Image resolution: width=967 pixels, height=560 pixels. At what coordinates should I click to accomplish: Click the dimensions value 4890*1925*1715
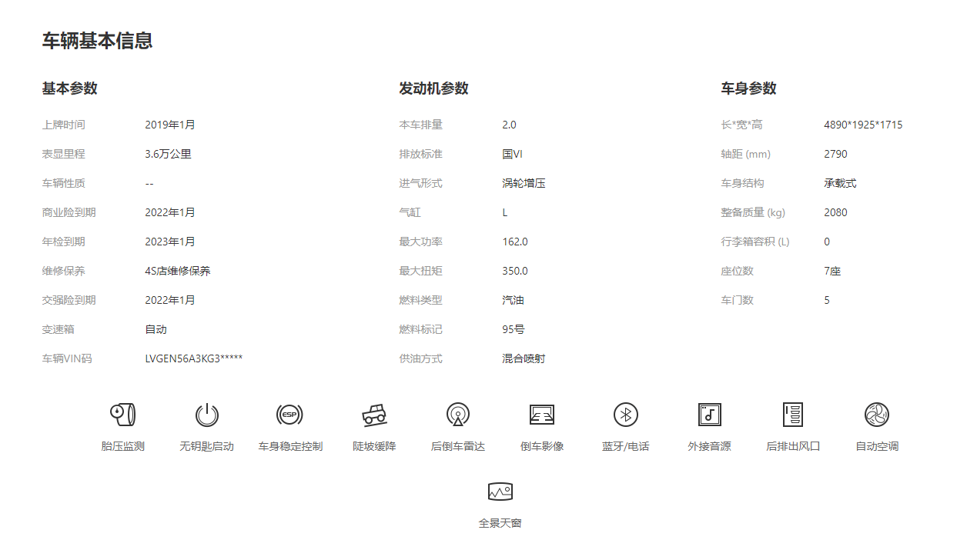863,125
